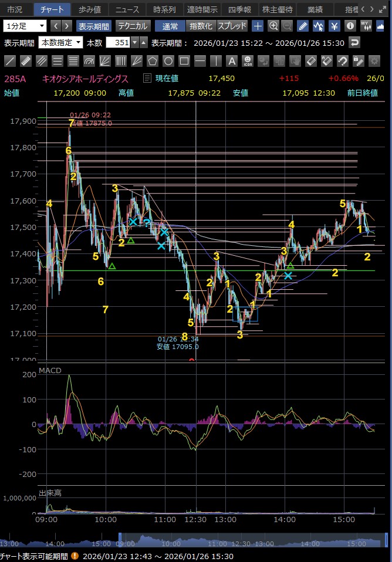Select the ellipse drawing tool
This screenshot has width=392, height=562.
168,61
